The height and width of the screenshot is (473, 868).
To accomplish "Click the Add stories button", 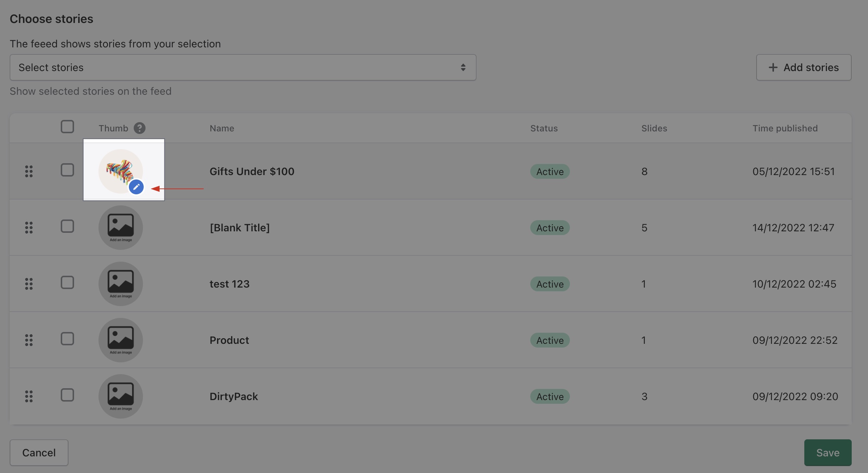I will 804,67.
